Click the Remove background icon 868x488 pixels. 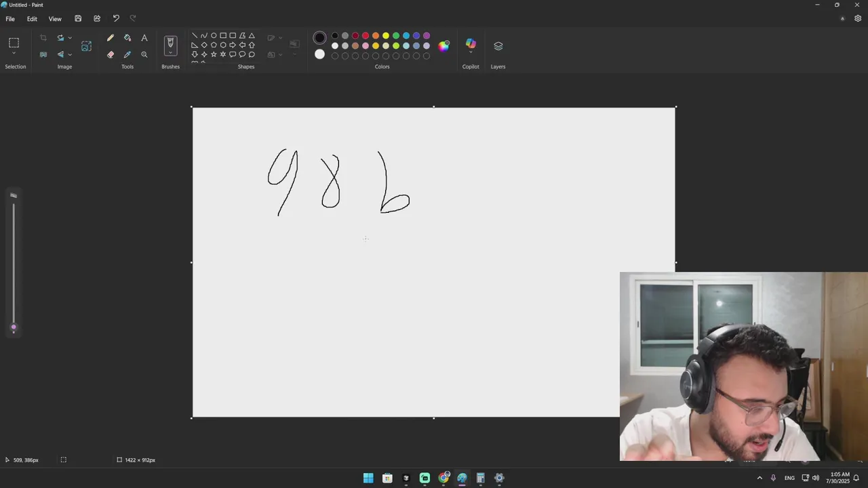[43, 55]
